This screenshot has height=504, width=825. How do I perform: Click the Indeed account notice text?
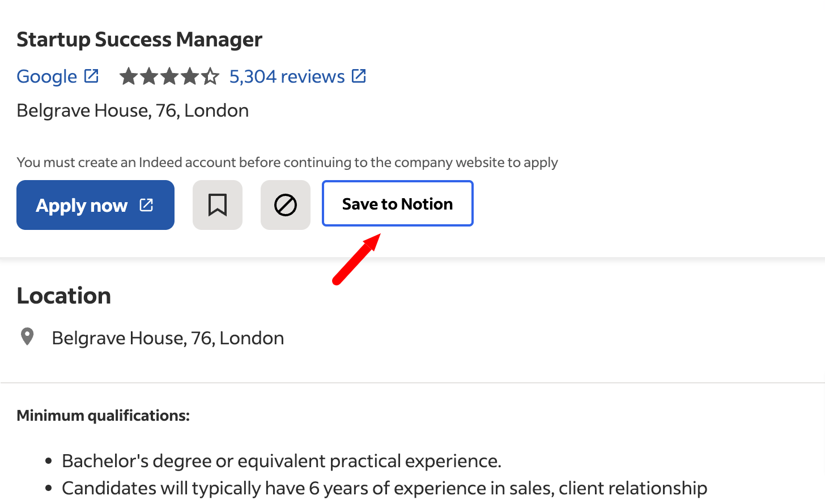coord(287,163)
